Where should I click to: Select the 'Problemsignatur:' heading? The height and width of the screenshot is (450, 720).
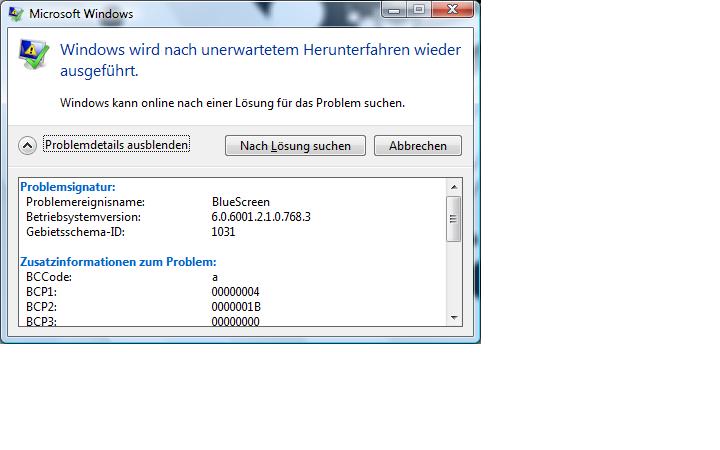click(68, 187)
